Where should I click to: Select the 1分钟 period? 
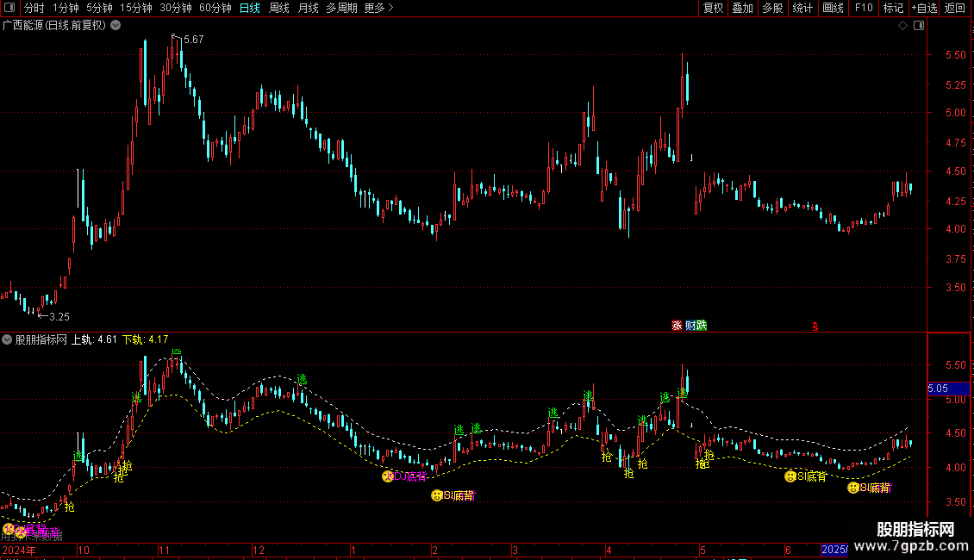point(66,8)
